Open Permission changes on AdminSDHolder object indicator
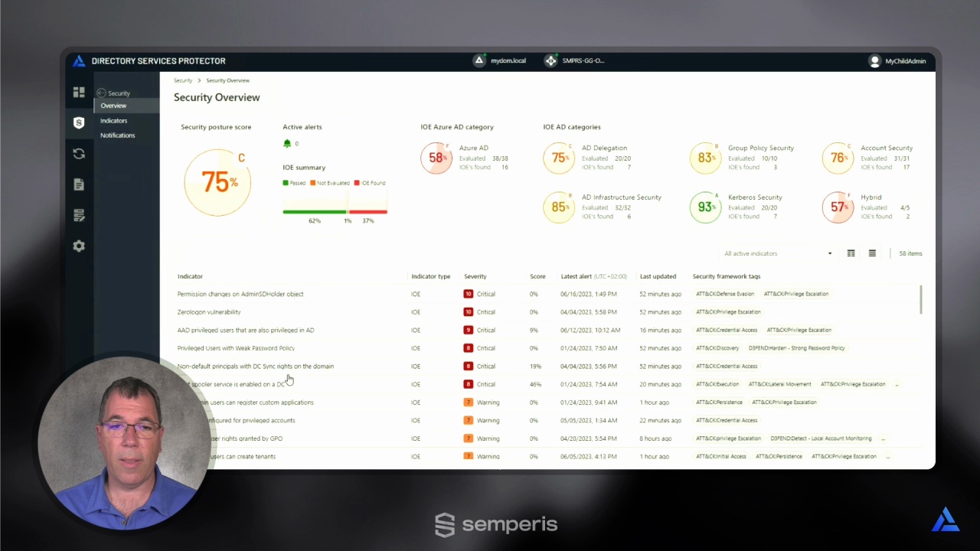 click(x=240, y=294)
